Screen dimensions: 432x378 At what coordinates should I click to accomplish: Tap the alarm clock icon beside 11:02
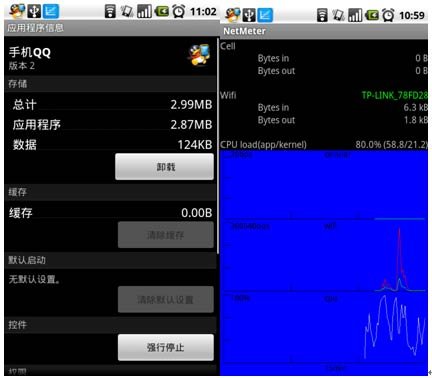pos(179,12)
